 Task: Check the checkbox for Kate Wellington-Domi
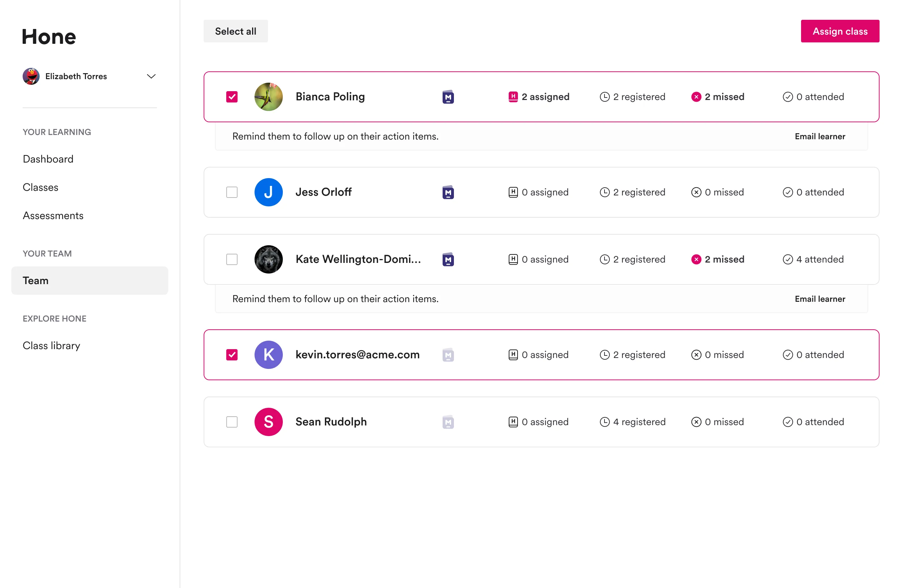tap(232, 260)
